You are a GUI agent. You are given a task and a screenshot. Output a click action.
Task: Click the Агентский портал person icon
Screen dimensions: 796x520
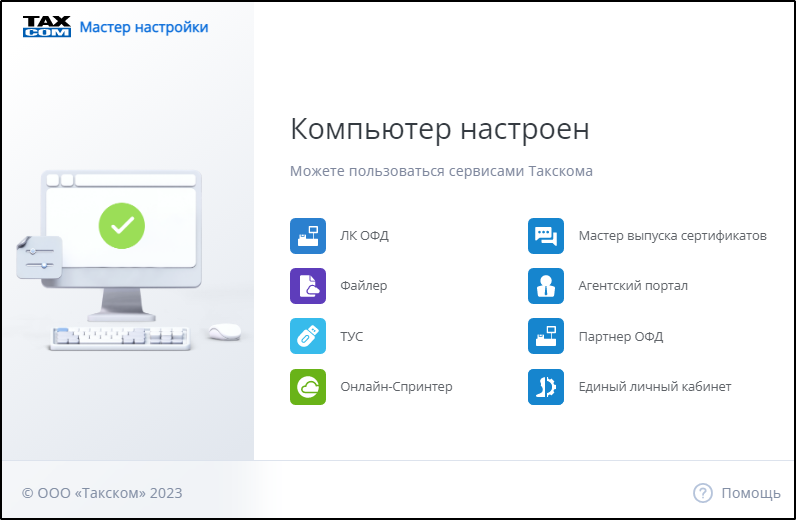(546, 286)
